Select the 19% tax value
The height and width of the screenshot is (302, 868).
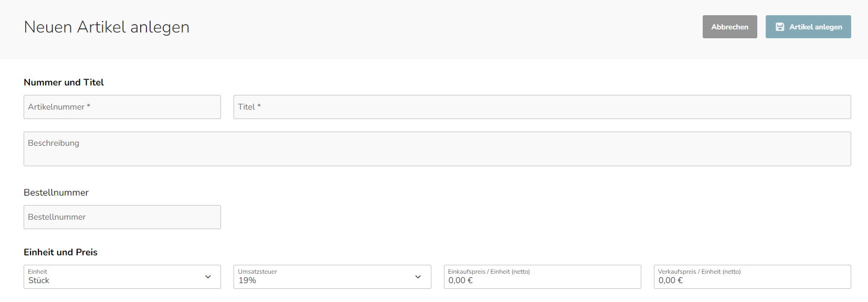pyautogui.click(x=247, y=281)
